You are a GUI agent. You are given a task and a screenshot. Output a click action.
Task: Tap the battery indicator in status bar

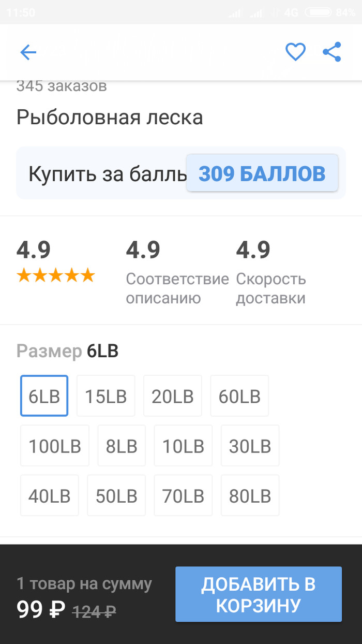pos(318,12)
